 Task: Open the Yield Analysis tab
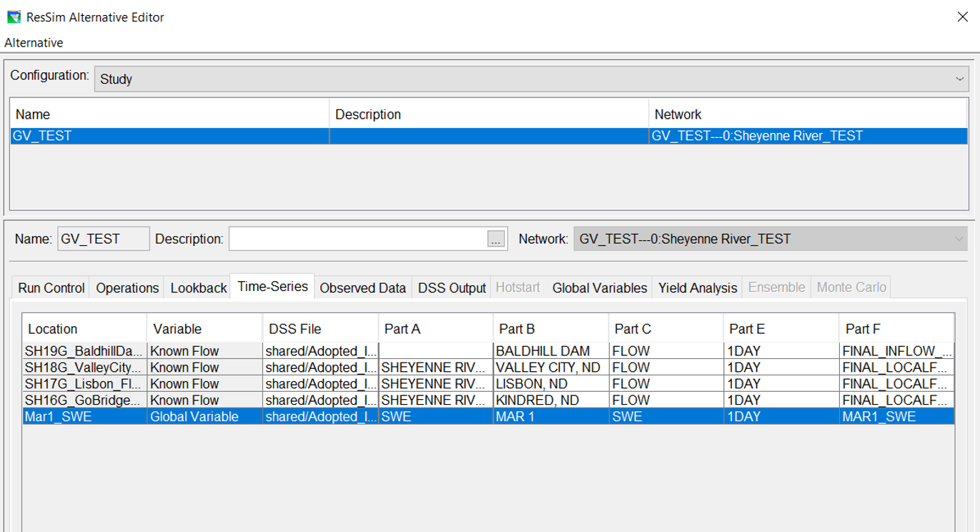[697, 288]
